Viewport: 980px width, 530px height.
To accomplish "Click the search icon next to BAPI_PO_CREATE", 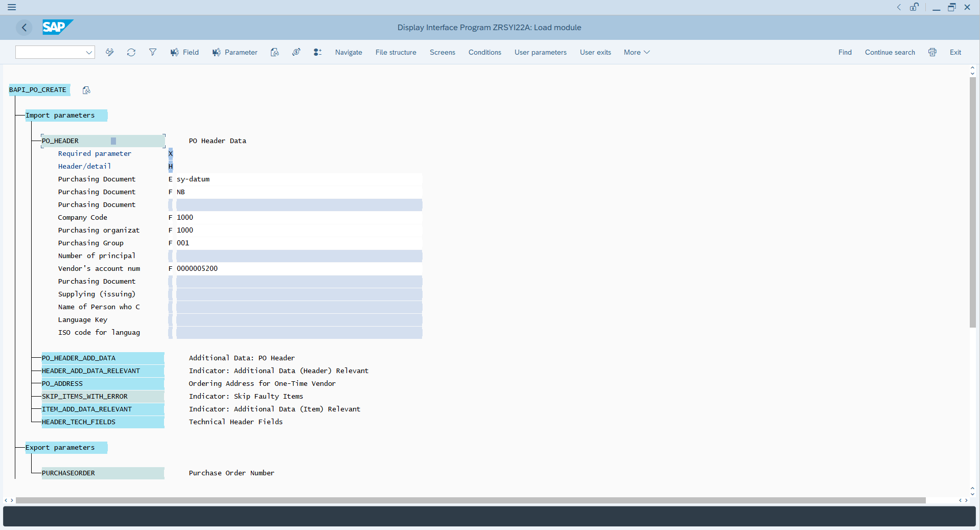I will point(86,90).
